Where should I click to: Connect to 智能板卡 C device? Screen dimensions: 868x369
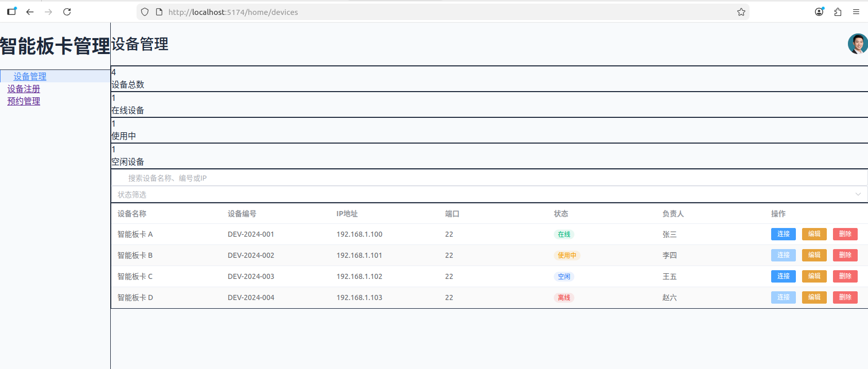pyautogui.click(x=783, y=276)
